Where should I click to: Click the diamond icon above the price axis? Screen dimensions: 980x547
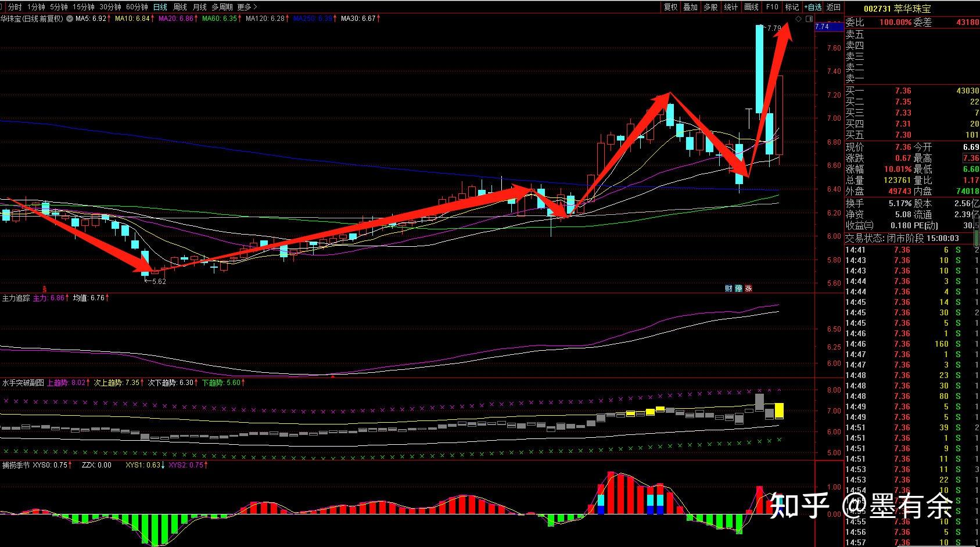coord(798,19)
